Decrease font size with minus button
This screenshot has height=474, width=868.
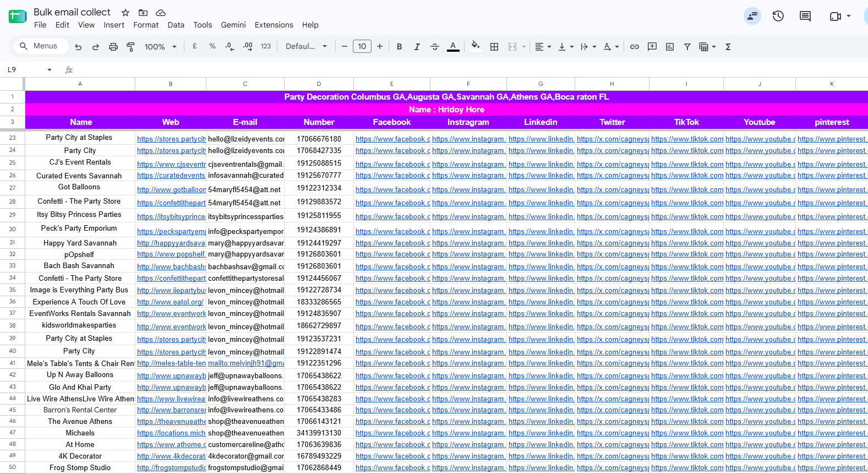[x=345, y=46]
